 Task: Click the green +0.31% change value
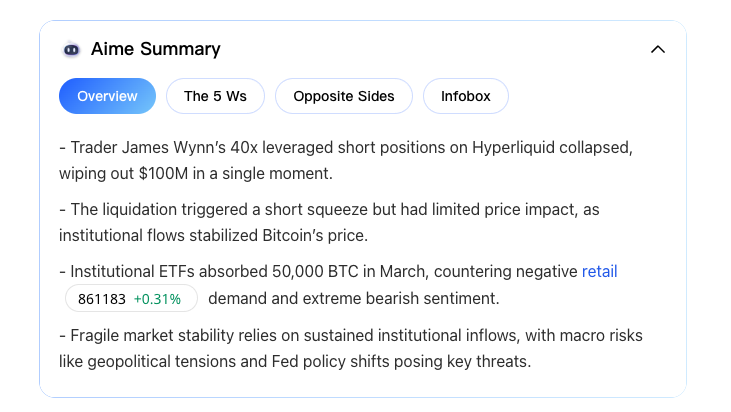click(x=157, y=299)
